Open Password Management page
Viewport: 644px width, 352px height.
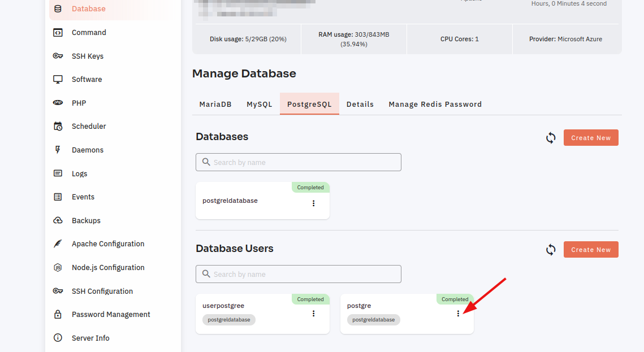click(111, 314)
